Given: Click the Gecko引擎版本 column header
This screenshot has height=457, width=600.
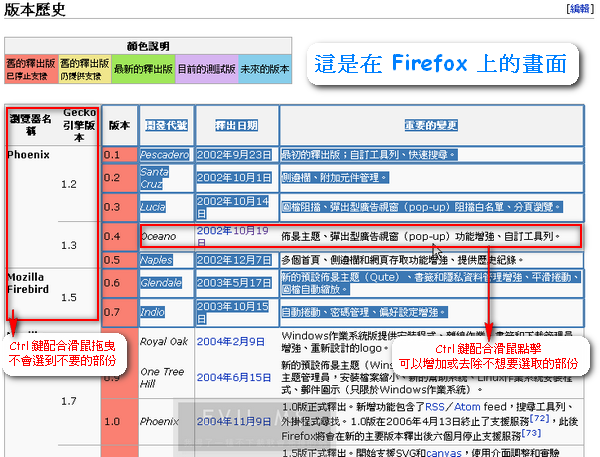Looking at the screenshot, I should click(79, 125).
